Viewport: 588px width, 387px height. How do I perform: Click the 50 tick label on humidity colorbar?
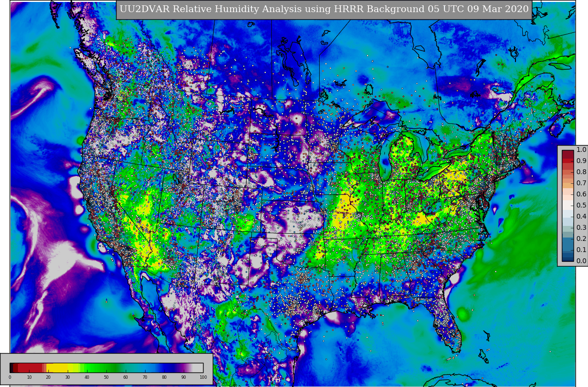[x=106, y=377]
